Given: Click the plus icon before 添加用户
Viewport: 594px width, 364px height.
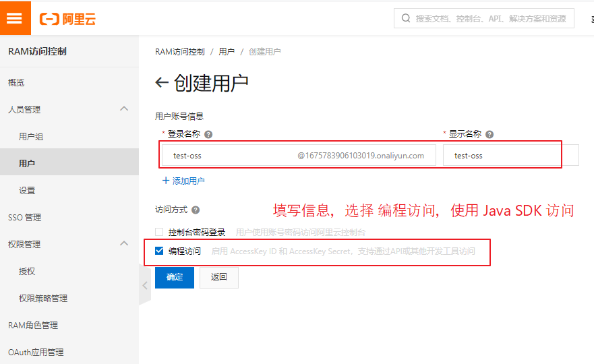Looking at the screenshot, I should pyautogui.click(x=166, y=181).
